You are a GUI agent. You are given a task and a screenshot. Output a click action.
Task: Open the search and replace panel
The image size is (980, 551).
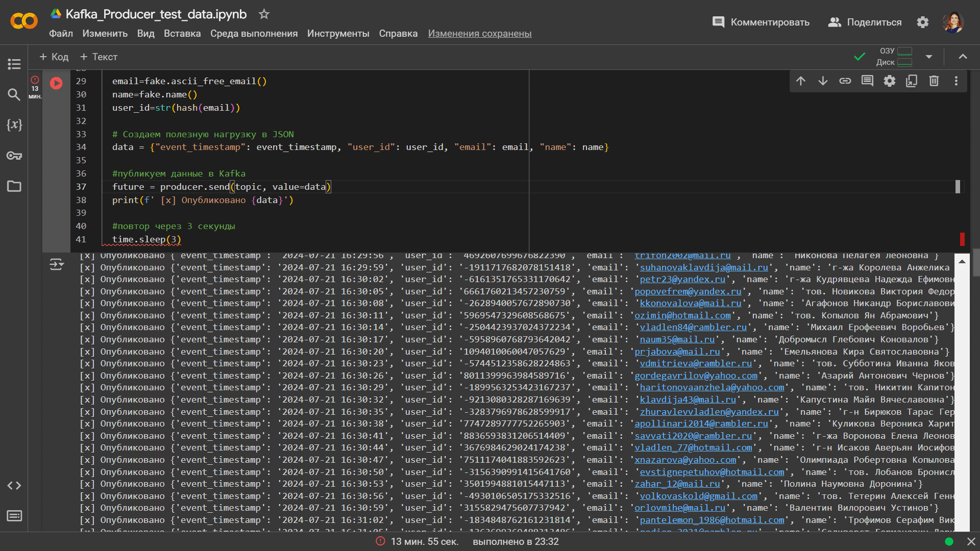[x=14, y=94]
